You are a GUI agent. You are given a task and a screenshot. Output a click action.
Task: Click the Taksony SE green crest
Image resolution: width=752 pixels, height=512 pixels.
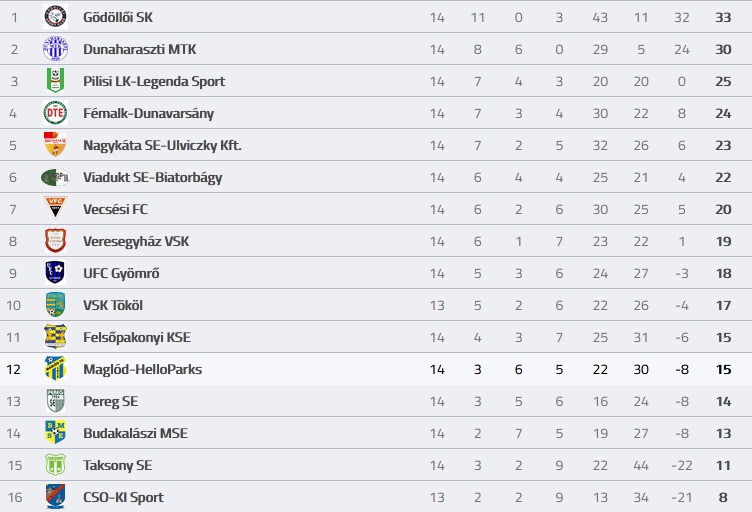pyautogui.click(x=55, y=465)
